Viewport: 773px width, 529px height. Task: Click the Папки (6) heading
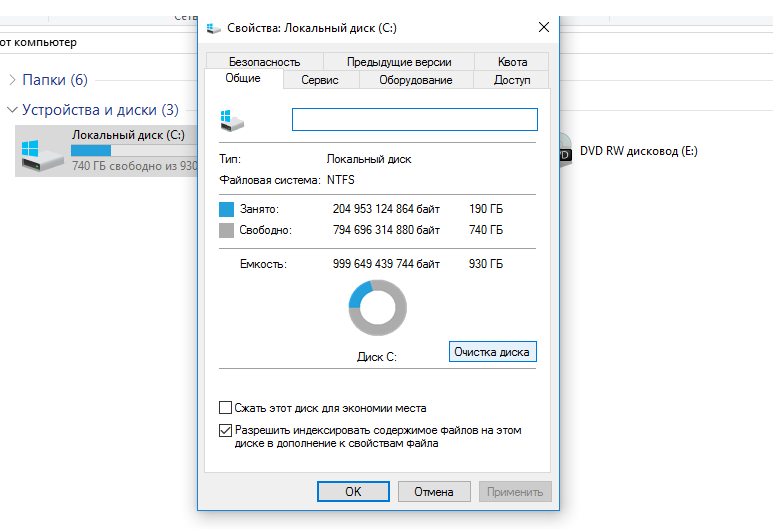55,80
